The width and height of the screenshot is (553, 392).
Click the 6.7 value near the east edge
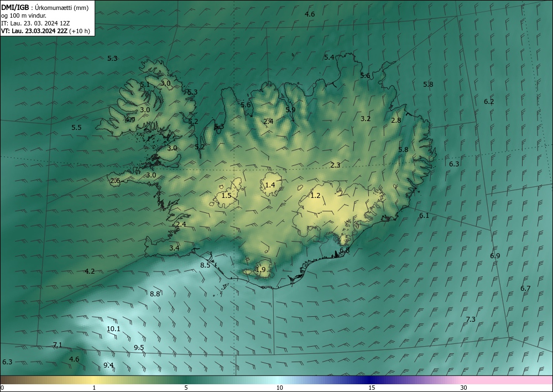click(x=525, y=289)
